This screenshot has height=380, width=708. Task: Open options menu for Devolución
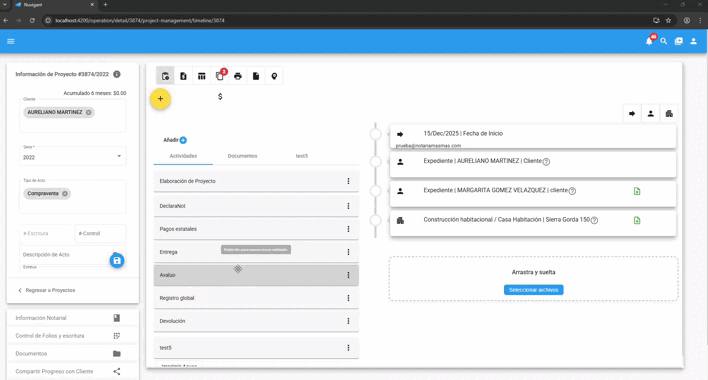tap(348, 321)
